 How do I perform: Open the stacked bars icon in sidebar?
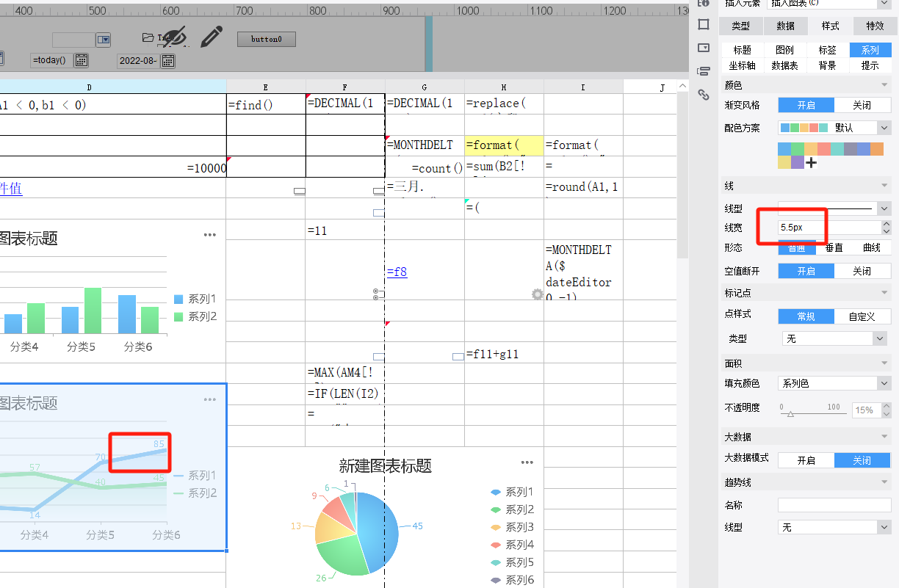pos(704,71)
